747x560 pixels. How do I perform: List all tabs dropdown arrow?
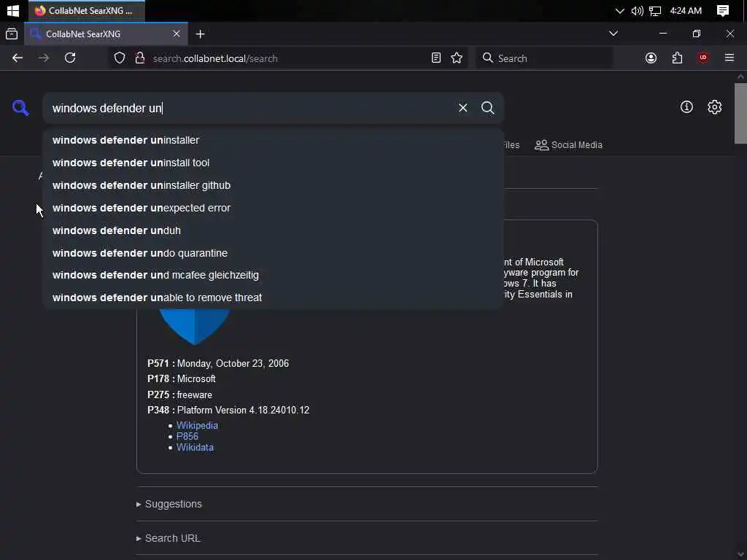(x=613, y=34)
